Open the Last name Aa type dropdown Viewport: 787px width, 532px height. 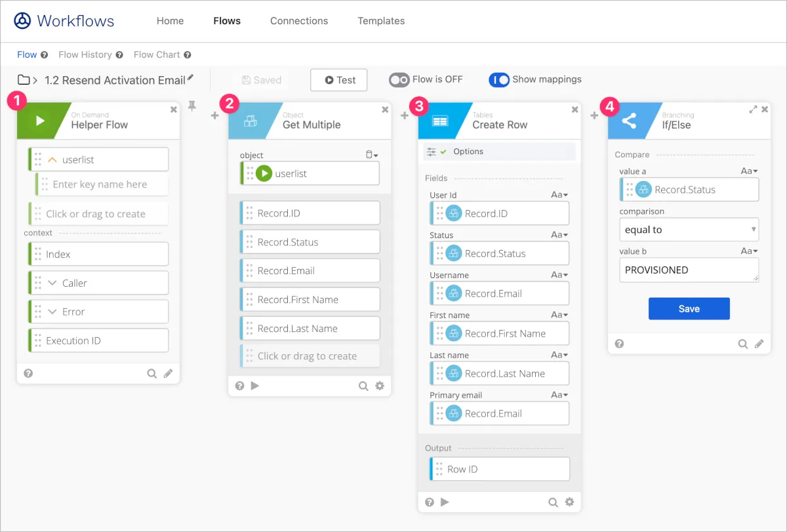(x=559, y=355)
